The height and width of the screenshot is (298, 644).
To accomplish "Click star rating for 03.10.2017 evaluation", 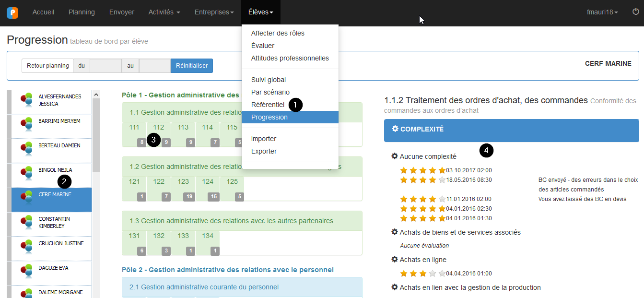I will (x=422, y=170).
